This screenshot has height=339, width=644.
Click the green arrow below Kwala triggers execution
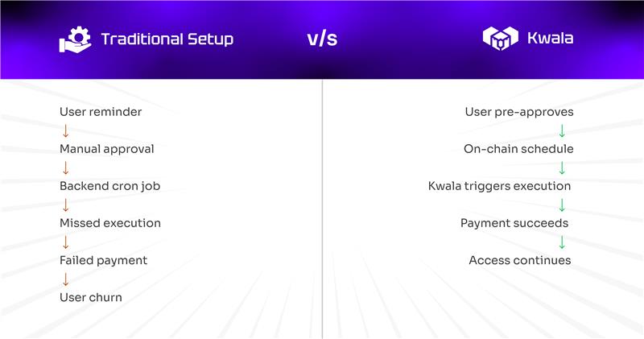click(562, 205)
